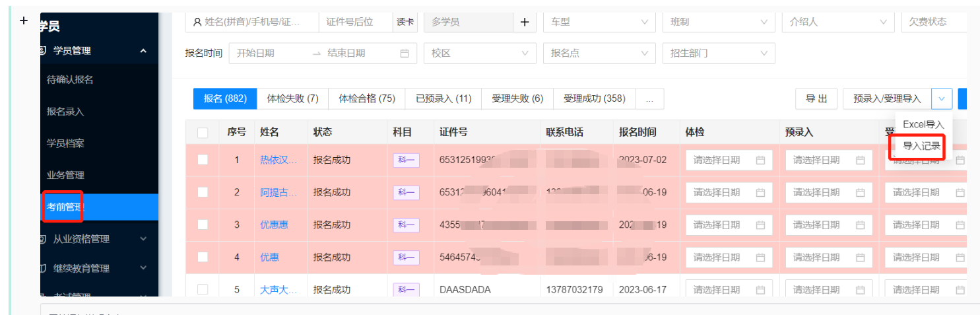
Task: Click the 读卡 card reader button
Action: tap(405, 22)
